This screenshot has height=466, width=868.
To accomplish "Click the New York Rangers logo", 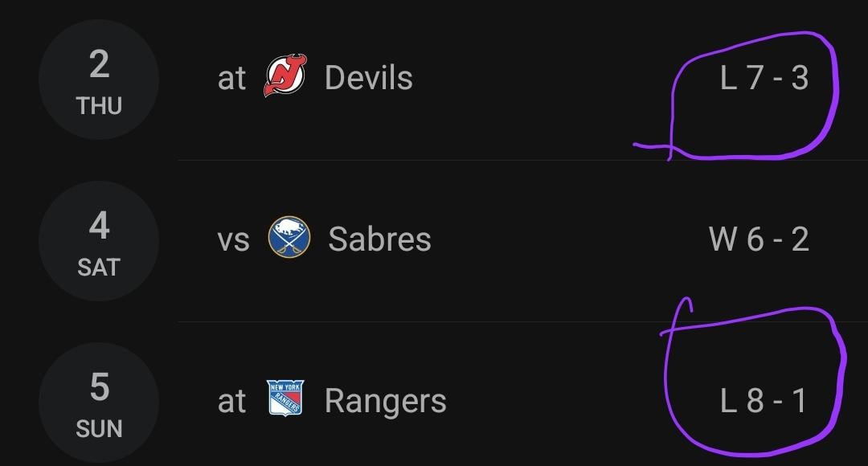I will 285,399.
